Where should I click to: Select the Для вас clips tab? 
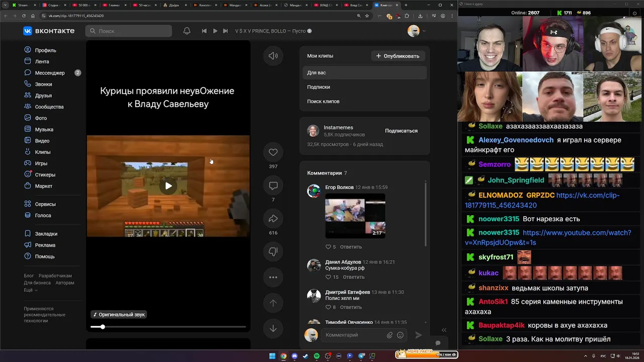coord(365,73)
